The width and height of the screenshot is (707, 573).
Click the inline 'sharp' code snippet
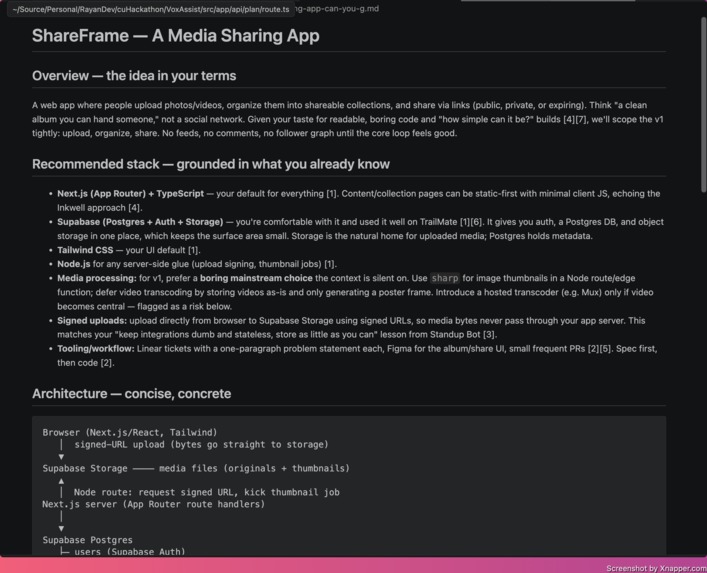coord(445,278)
